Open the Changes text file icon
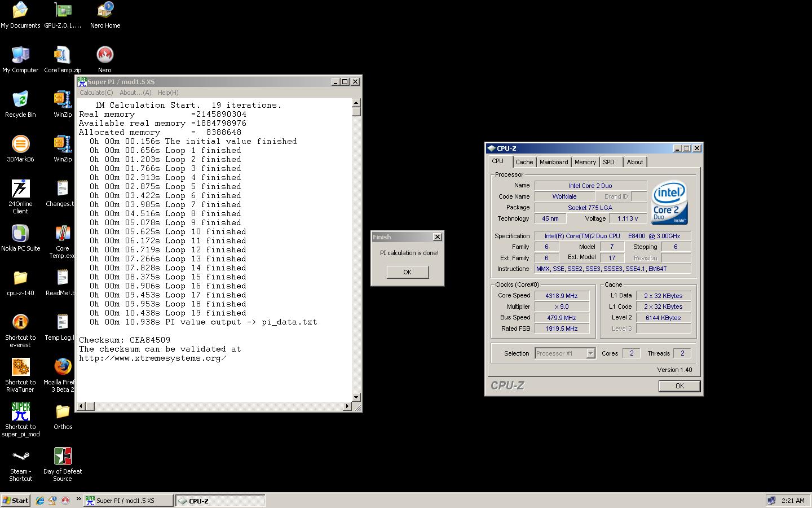Image resolution: width=812 pixels, height=508 pixels. [60, 194]
